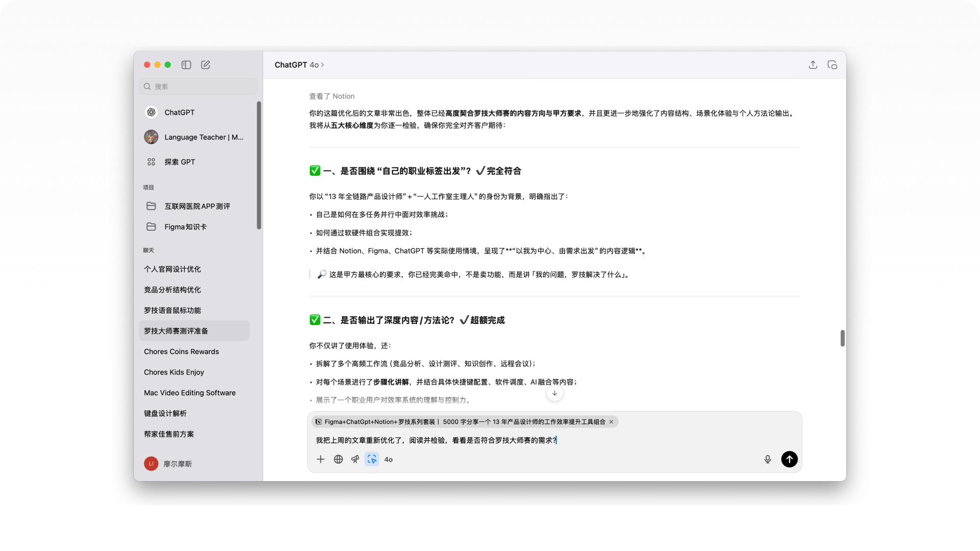
Task: Click the conversation scrollbar thumb
Action: coord(843,338)
